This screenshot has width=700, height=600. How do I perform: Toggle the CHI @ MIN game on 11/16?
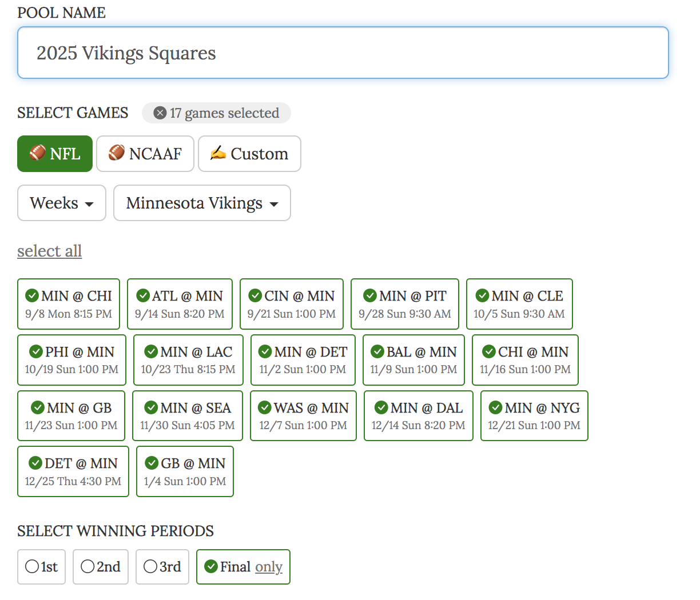tap(525, 360)
